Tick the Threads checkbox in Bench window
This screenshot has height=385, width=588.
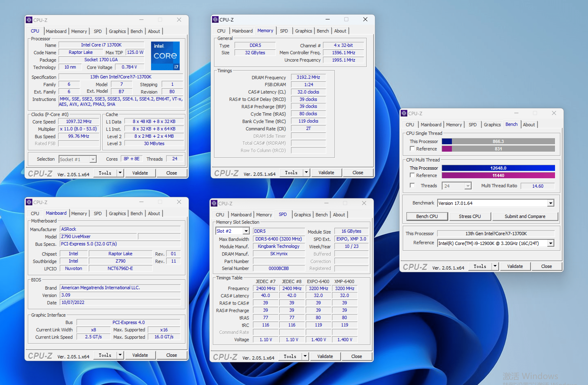[412, 185]
